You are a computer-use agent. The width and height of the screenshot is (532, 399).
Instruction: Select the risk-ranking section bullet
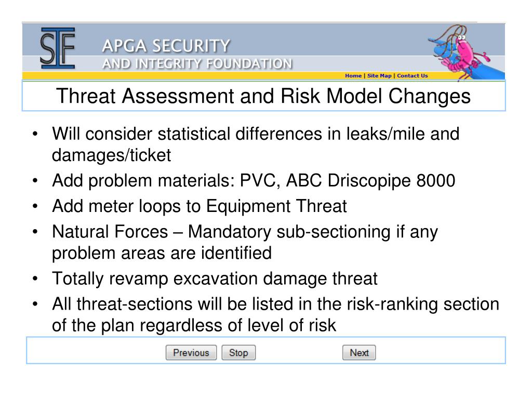pyautogui.click(x=275, y=314)
